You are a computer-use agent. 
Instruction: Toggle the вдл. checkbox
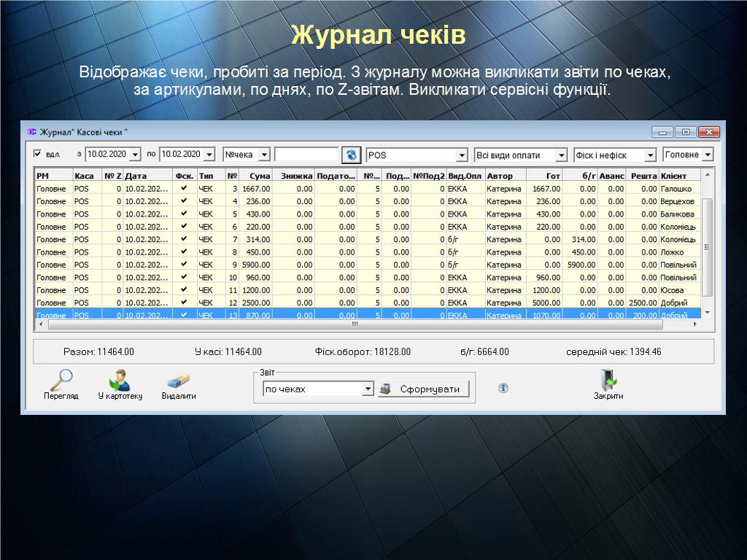point(38,154)
